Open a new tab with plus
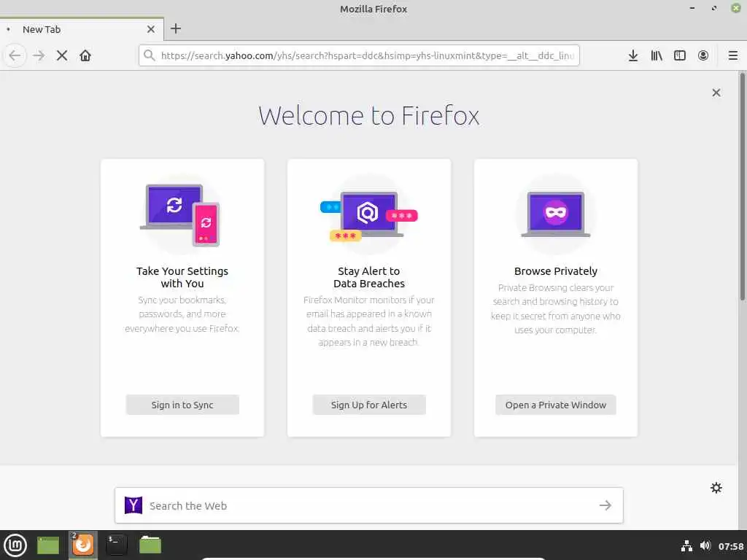 pyautogui.click(x=176, y=28)
